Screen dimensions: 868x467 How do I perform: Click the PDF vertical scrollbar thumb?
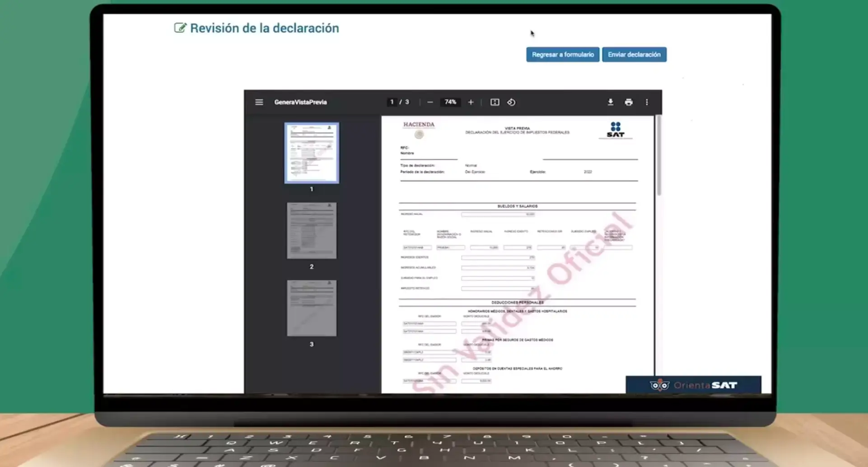click(x=659, y=156)
